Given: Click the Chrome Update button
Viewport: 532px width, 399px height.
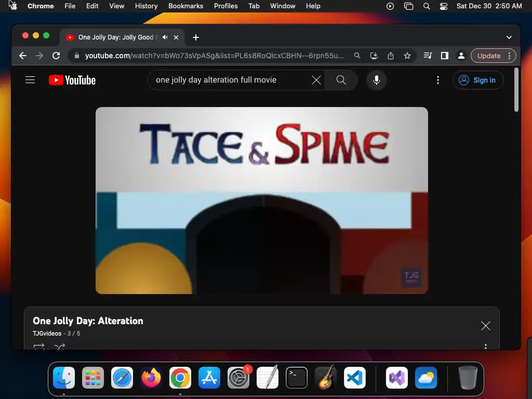Looking at the screenshot, I should pos(488,56).
